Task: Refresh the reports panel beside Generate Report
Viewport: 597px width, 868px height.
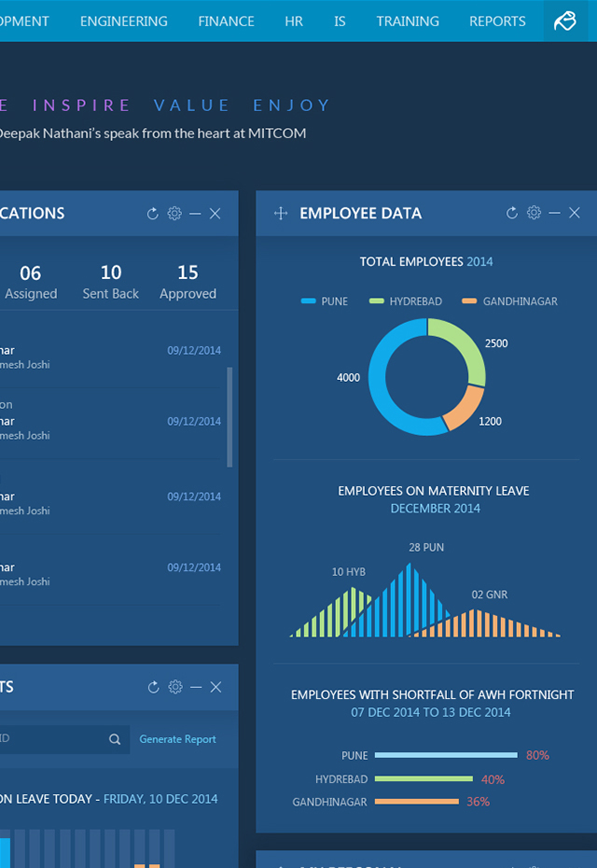Action: [154, 687]
